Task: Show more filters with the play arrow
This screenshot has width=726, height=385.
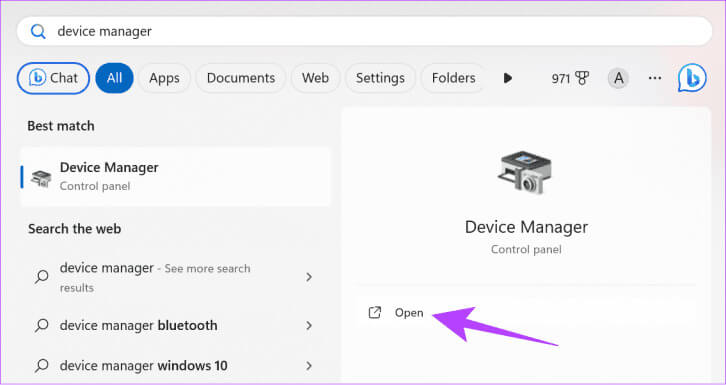Action: (508, 78)
